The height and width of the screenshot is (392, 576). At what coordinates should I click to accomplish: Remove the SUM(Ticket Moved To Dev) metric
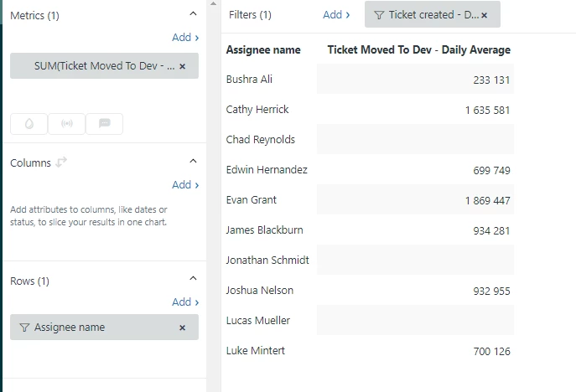point(183,65)
